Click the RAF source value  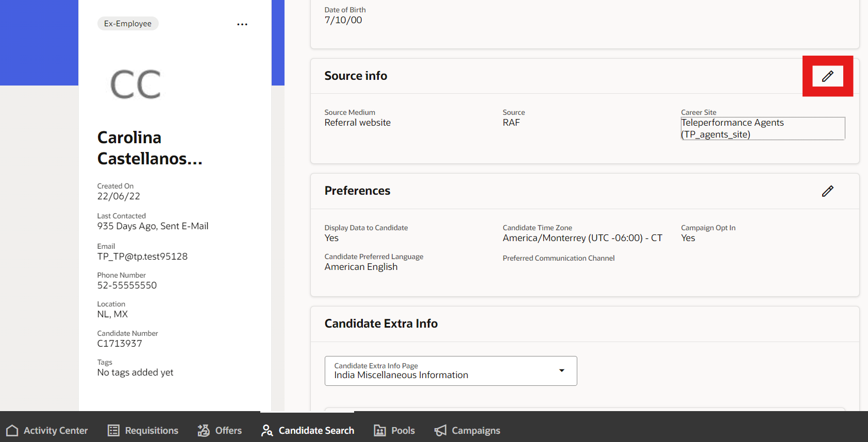tap(511, 123)
